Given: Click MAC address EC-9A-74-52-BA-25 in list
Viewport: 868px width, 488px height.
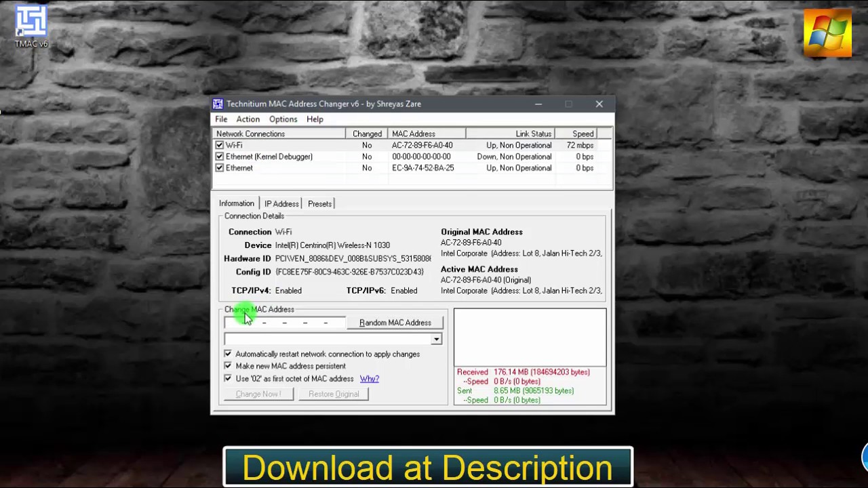Looking at the screenshot, I should 422,168.
